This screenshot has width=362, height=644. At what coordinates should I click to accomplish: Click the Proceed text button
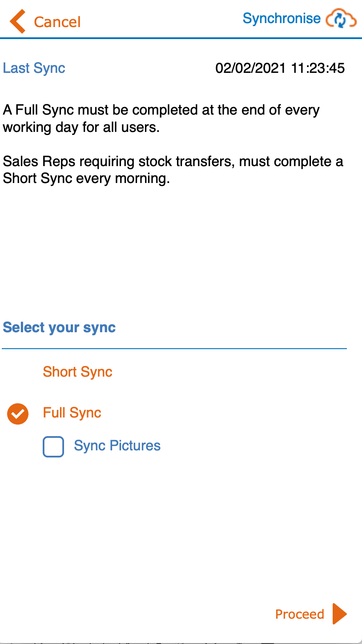tap(300, 614)
